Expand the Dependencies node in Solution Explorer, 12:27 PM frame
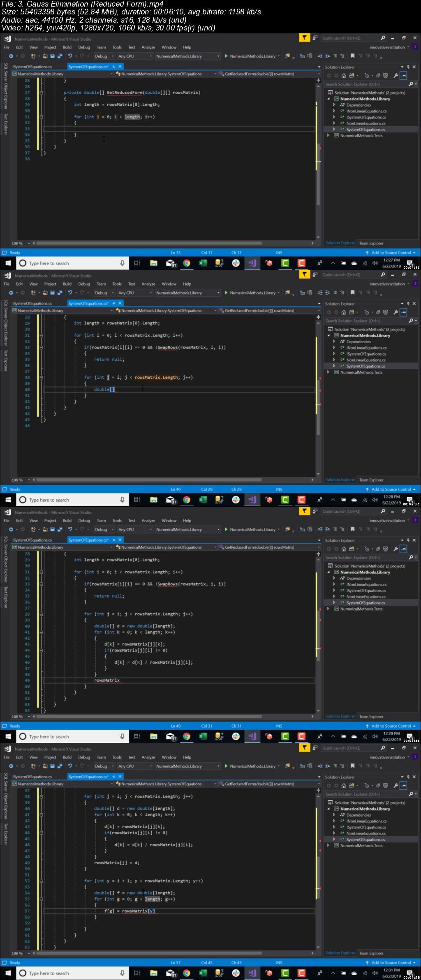Viewport: 421px width, 980px height. point(334,105)
